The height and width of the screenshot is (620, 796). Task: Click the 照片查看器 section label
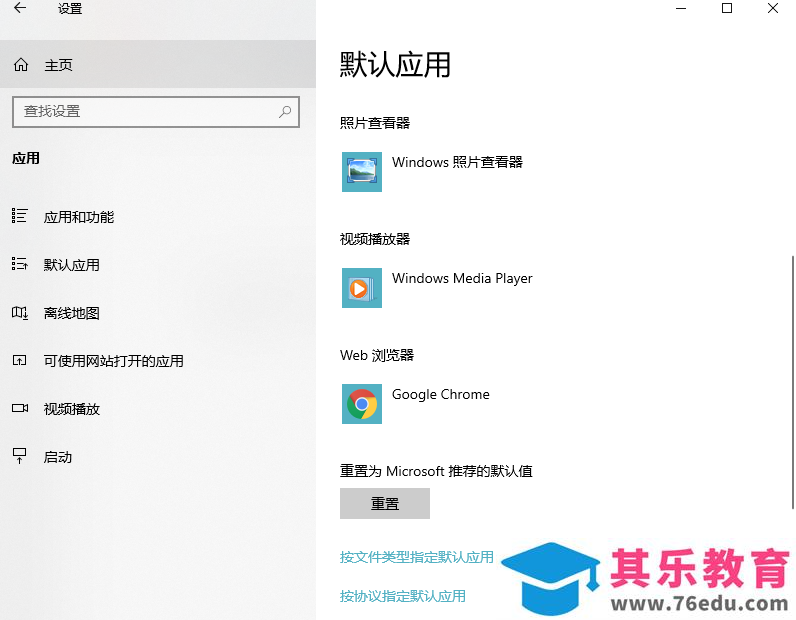click(375, 123)
